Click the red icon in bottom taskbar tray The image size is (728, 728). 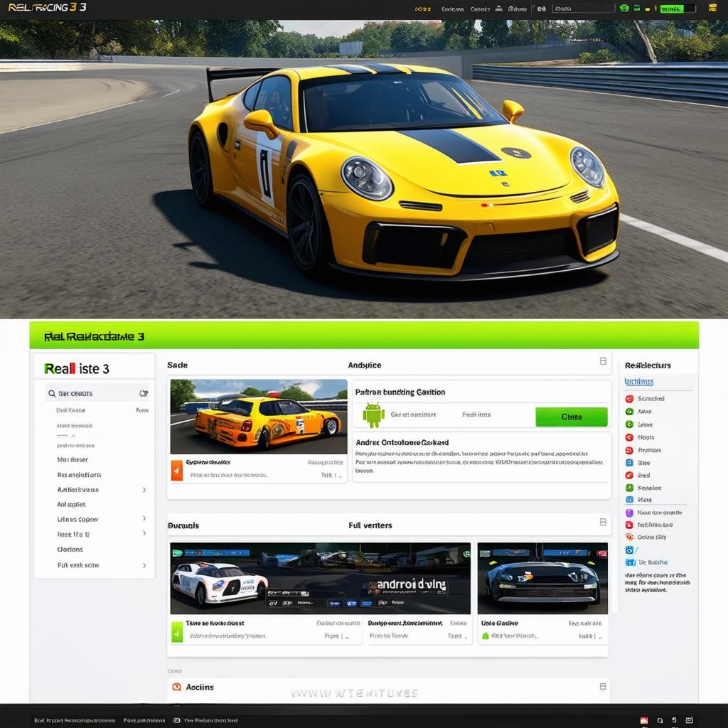(x=644, y=720)
